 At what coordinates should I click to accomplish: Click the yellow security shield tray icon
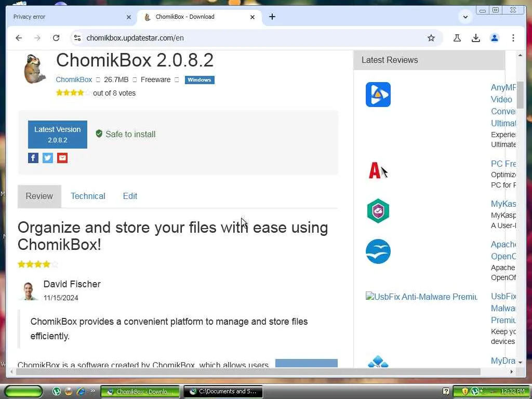(465, 392)
